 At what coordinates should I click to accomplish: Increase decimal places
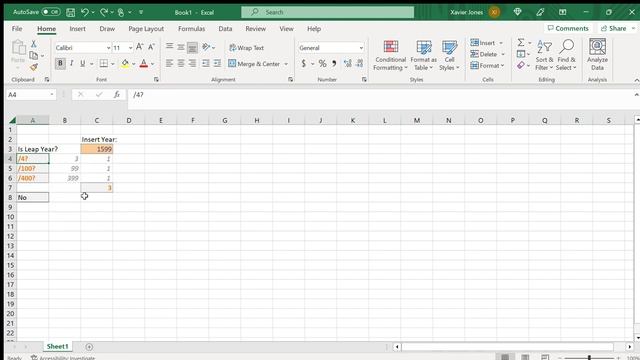348,63
